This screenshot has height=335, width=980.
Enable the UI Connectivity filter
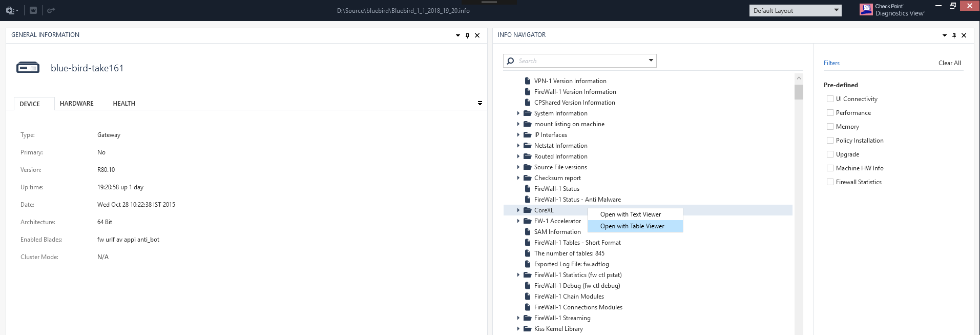[x=830, y=99]
